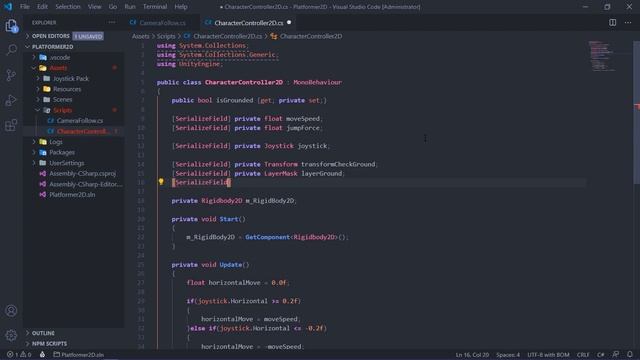Open Assembly-CSharp.csproj file
640x360 pixels.
(x=82, y=173)
